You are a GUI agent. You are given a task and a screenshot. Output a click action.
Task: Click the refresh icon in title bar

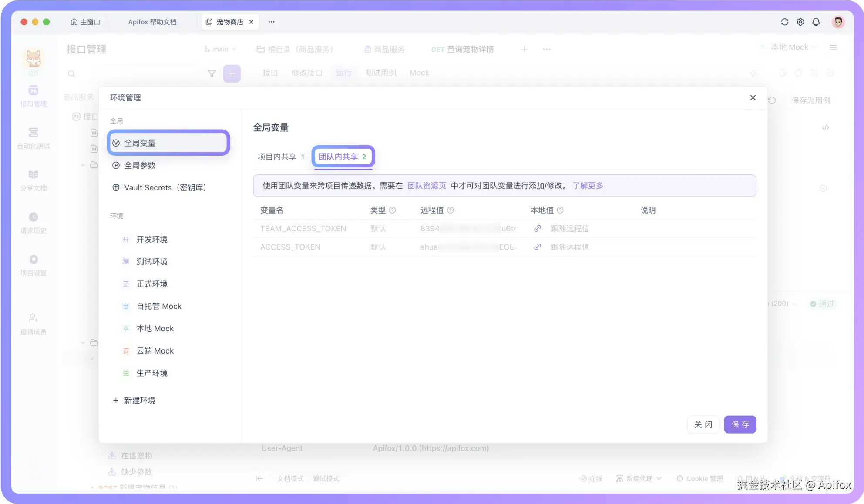point(784,22)
